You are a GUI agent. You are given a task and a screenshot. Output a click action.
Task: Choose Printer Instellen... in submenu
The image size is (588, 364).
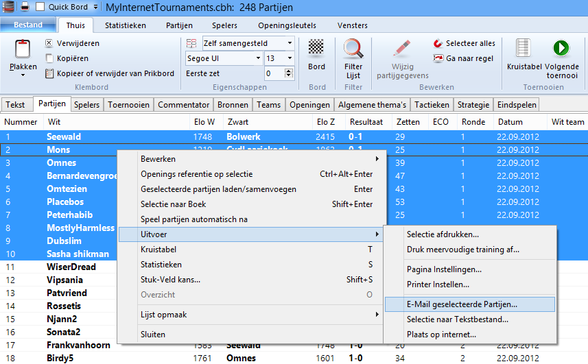470,284
